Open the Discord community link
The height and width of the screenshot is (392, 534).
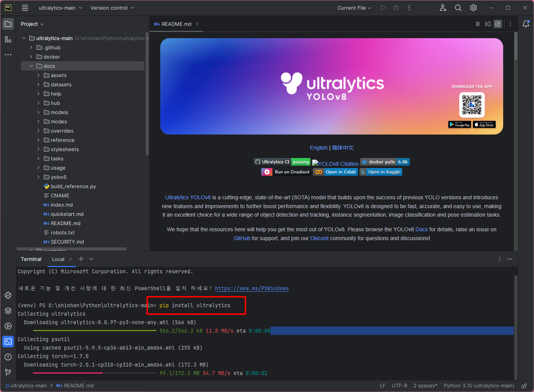coord(319,238)
